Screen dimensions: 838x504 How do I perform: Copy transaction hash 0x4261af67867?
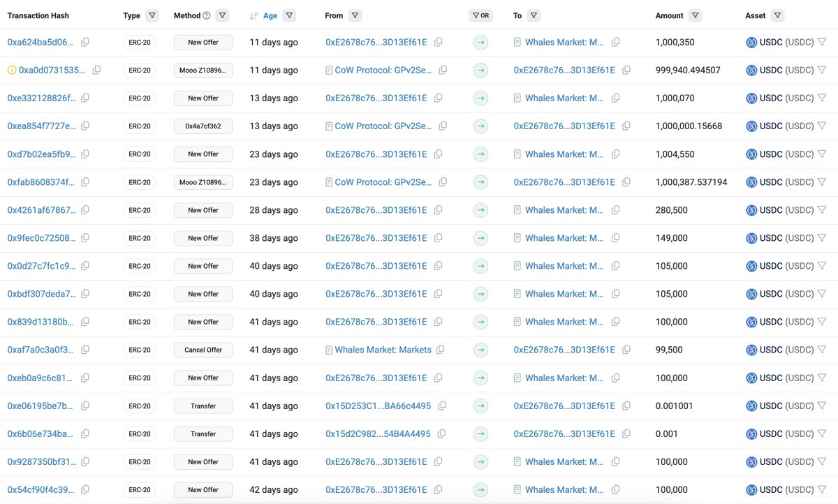click(x=85, y=210)
